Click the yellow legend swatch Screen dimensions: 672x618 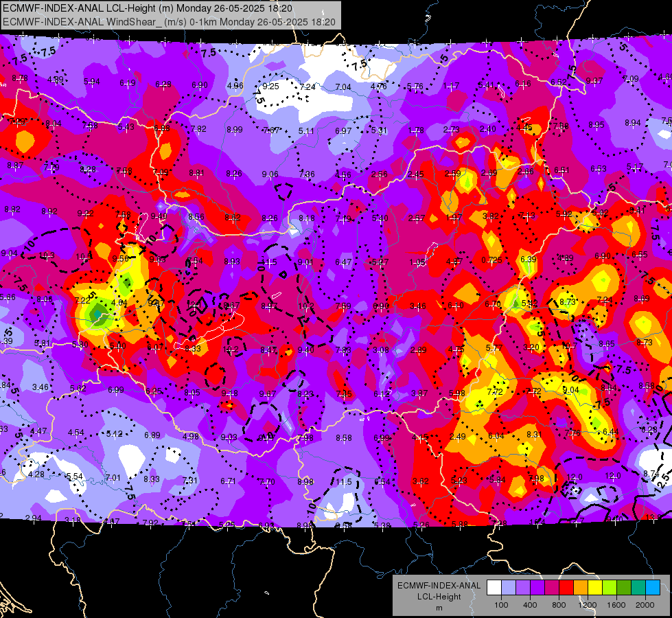click(595, 588)
